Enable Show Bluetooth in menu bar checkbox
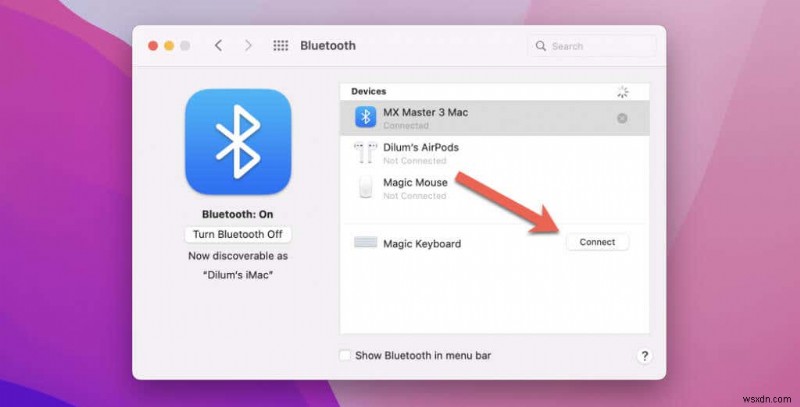The image size is (800, 407). click(x=346, y=356)
